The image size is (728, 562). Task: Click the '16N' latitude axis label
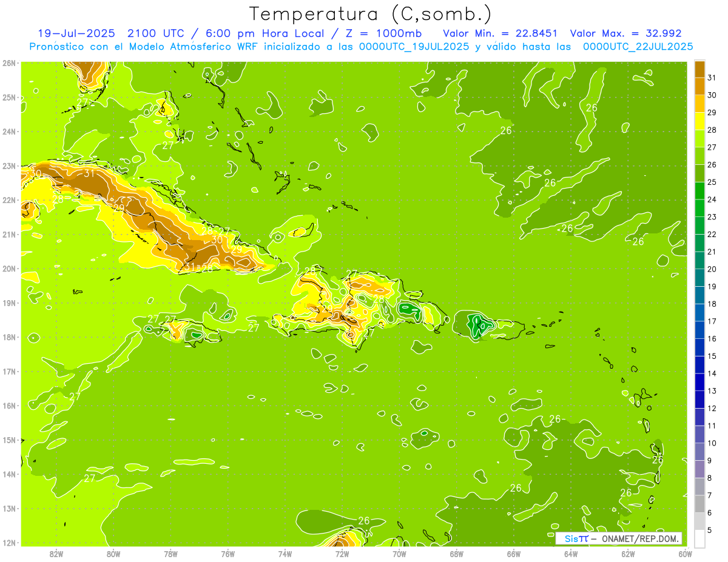(x=8, y=406)
